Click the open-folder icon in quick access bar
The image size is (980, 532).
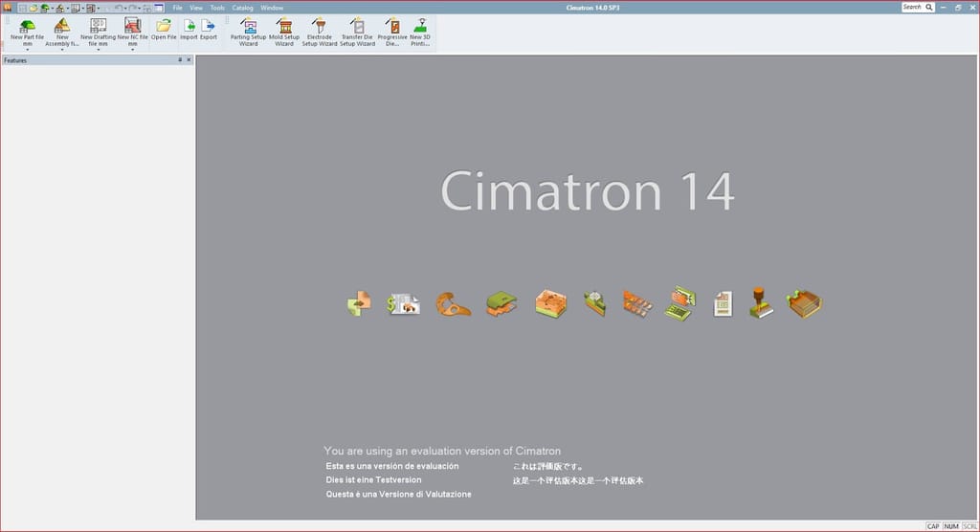(x=33, y=8)
